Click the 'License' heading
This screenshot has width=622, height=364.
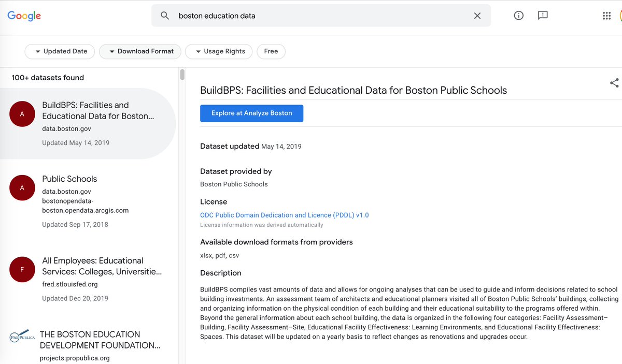point(214,201)
